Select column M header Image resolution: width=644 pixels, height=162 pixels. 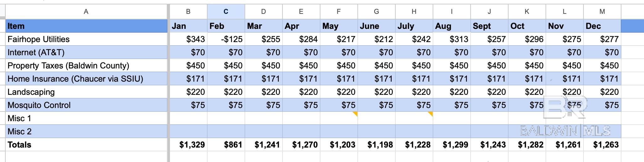click(602, 12)
